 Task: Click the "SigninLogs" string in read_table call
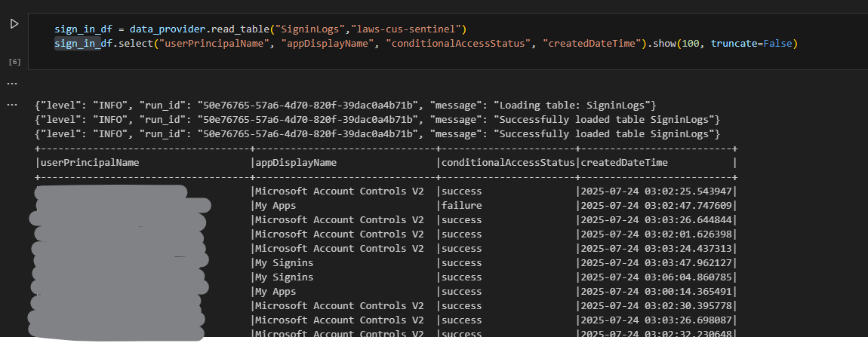click(307, 29)
